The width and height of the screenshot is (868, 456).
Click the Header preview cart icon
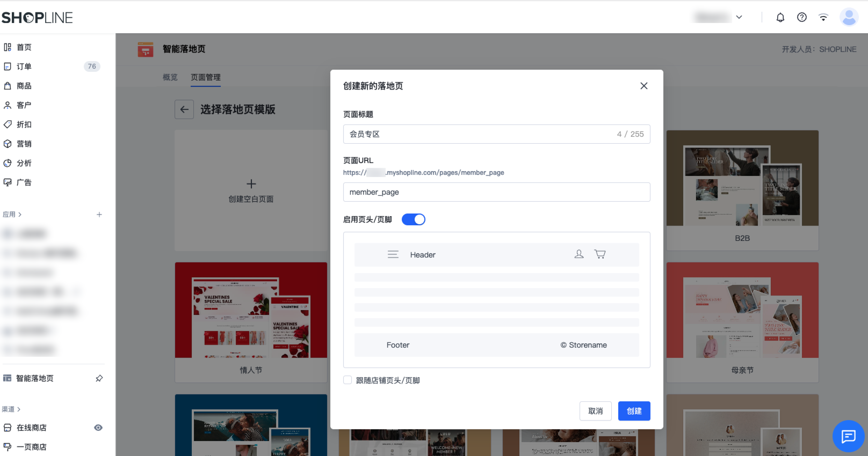pyautogui.click(x=600, y=254)
